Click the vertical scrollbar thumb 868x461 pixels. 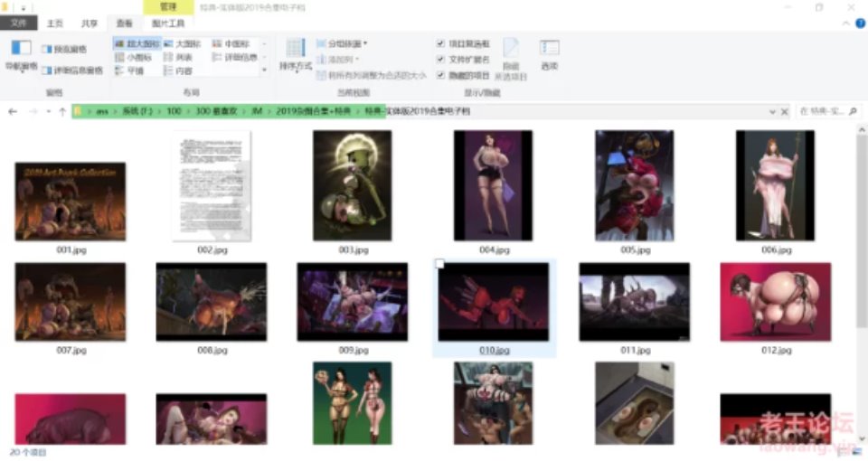(862, 232)
